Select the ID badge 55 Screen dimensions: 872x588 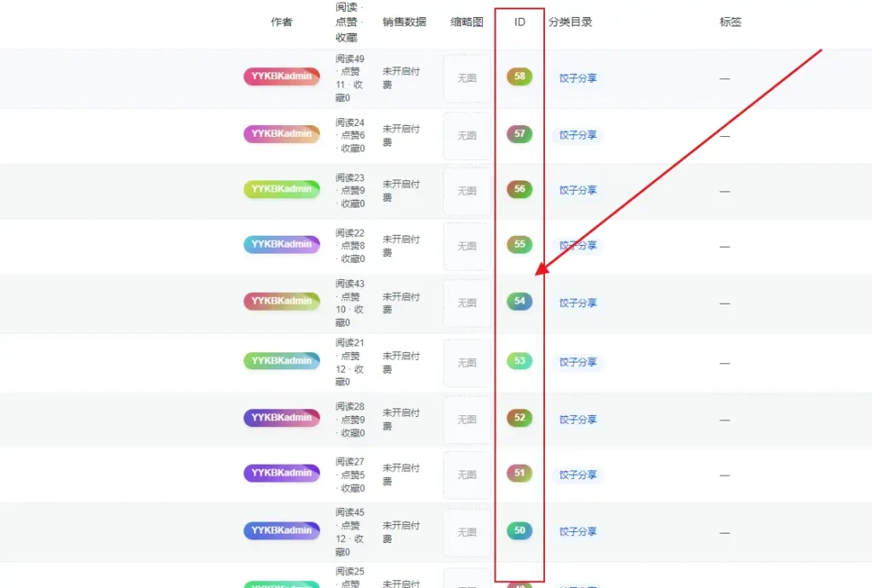[x=518, y=245]
